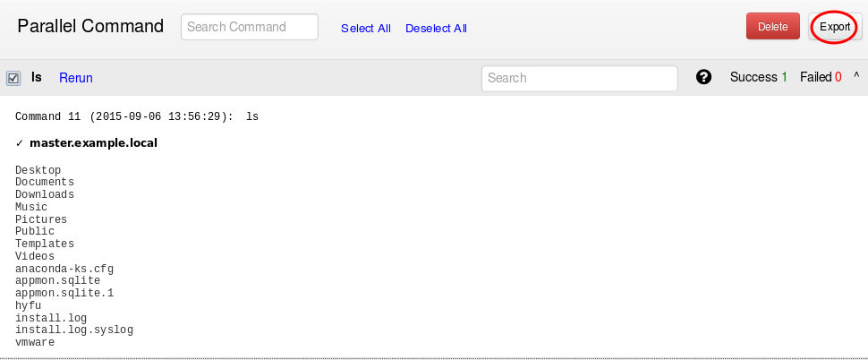Focus the Search Command input field
Viewport: 868px width, 360px height.
click(x=250, y=27)
